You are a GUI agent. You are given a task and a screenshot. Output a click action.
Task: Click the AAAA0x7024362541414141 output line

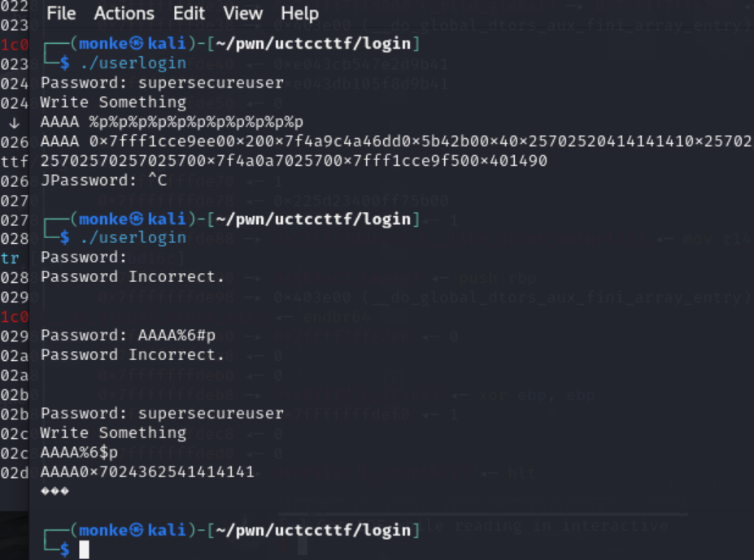(147, 471)
